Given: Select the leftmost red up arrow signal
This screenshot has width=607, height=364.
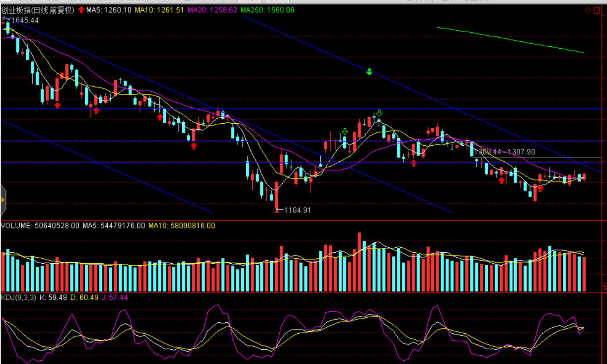Looking at the screenshot, I should tap(57, 105).
